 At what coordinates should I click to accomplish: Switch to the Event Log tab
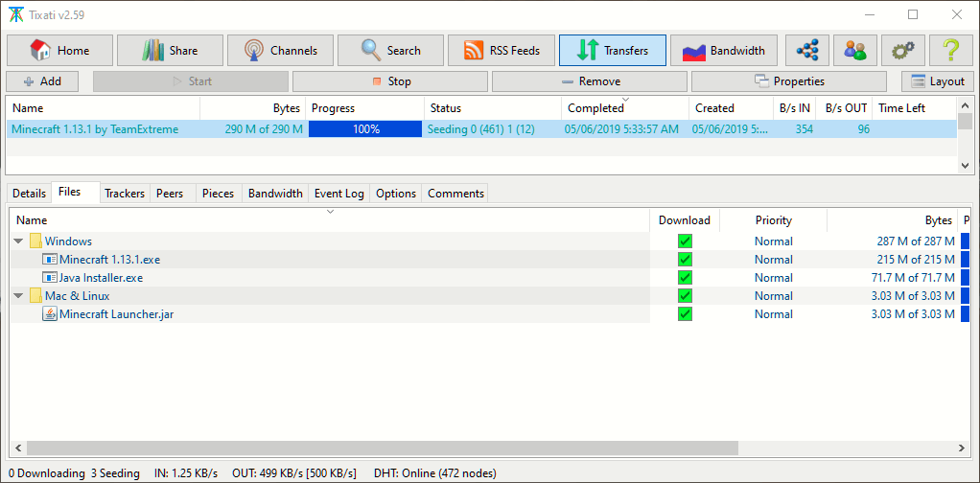point(339,194)
